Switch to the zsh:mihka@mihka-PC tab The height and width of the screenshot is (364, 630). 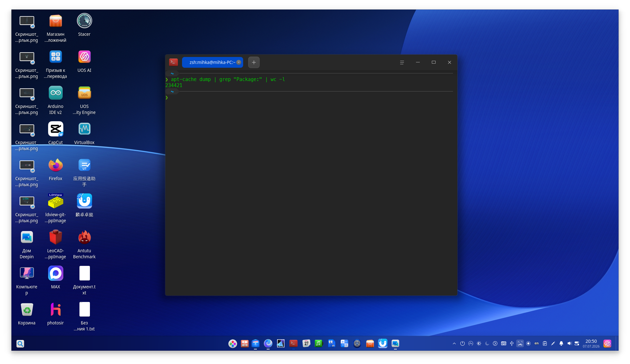212,62
